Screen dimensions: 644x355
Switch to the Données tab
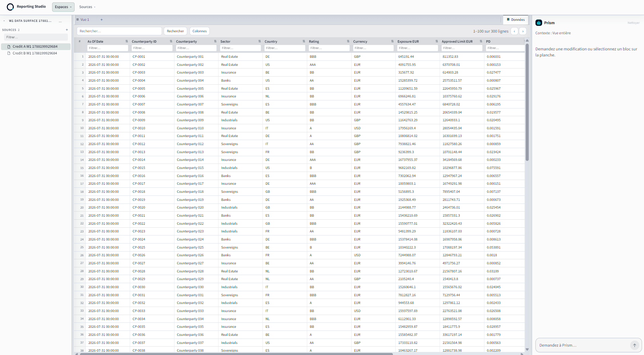516,20
